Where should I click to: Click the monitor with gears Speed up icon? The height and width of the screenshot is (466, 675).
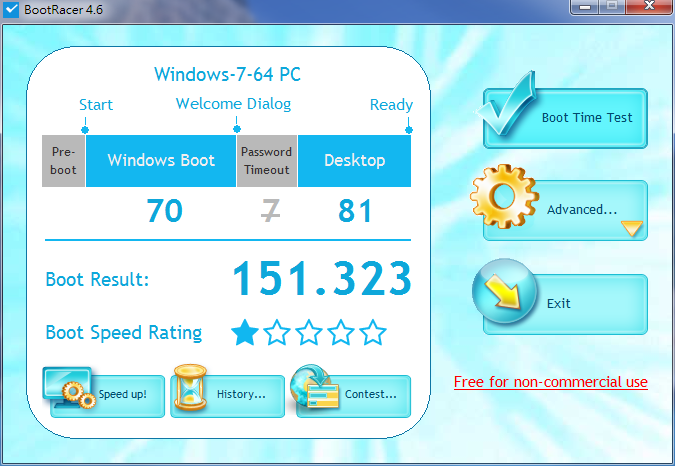pos(69,388)
